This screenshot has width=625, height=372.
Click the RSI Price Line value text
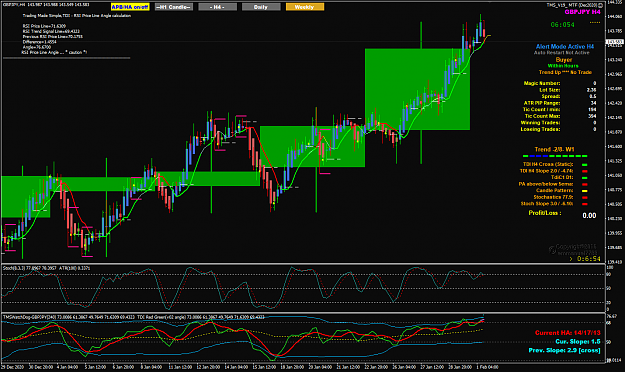44,26
